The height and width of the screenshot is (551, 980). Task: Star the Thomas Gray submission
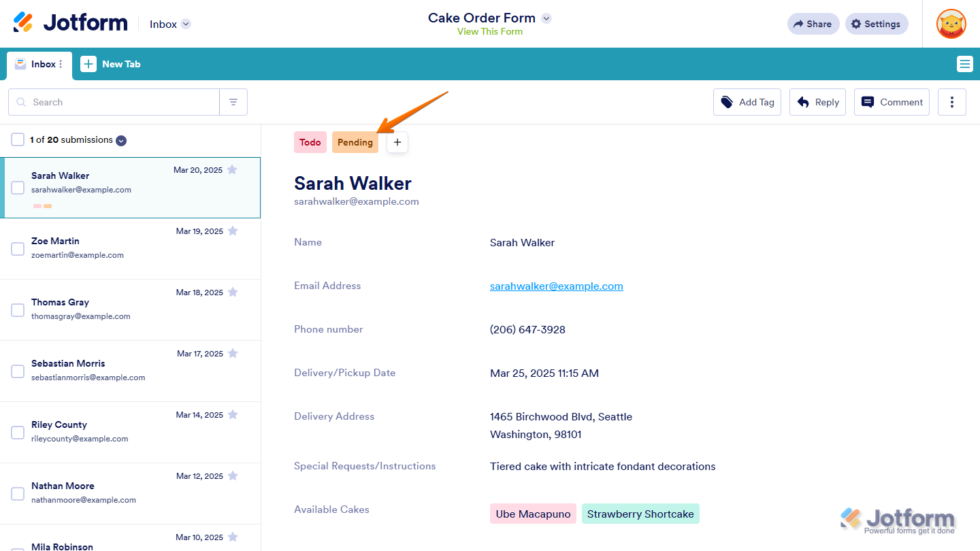(233, 292)
